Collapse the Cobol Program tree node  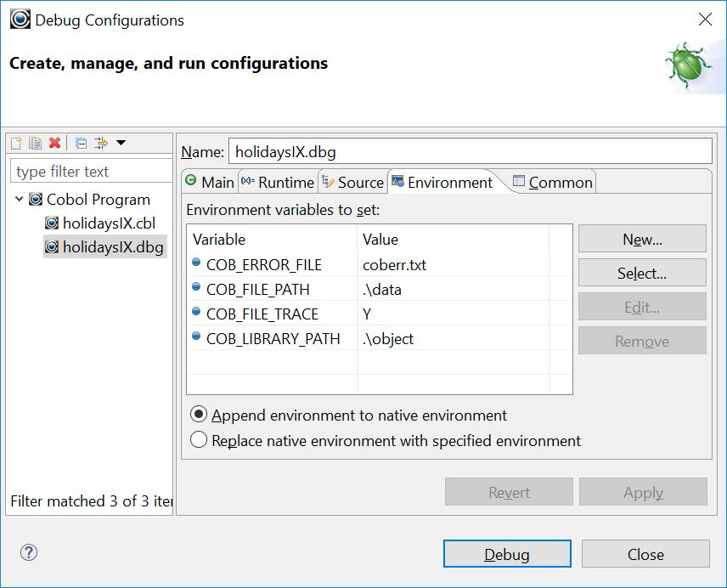[19, 200]
